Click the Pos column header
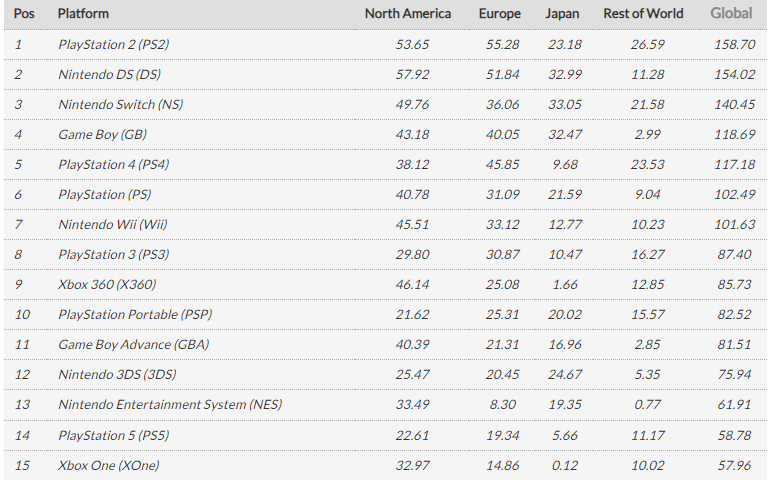Image resolution: width=779 pixels, height=480 pixels. tap(24, 13)
